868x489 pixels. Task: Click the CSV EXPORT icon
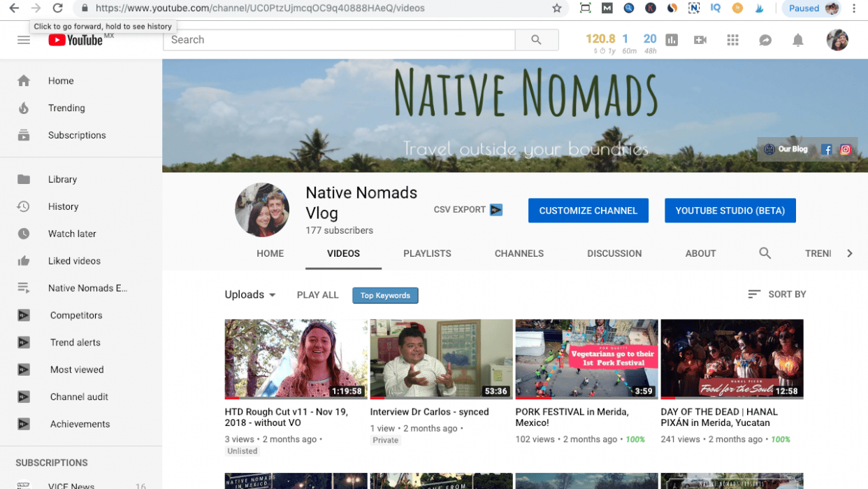(x=496, y=210)
